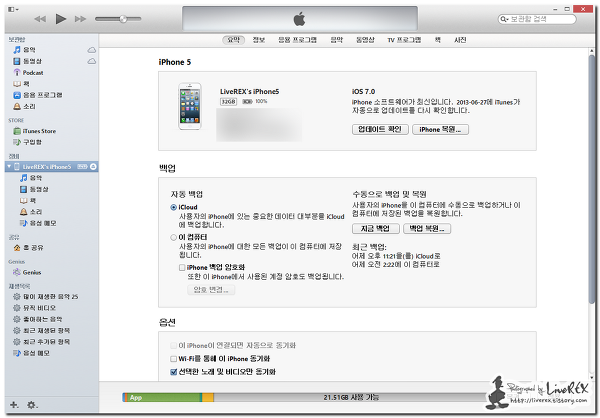Screen dimensions: 600x418
Task: Skip forward to next track
Action: [x=80, y=19]
